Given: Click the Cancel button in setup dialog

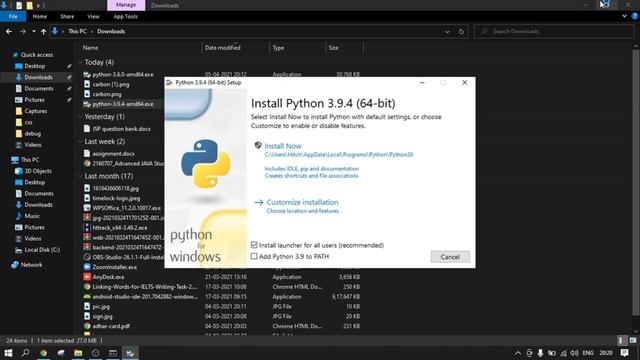Looking at the screenshot, I should click(450, 257).
